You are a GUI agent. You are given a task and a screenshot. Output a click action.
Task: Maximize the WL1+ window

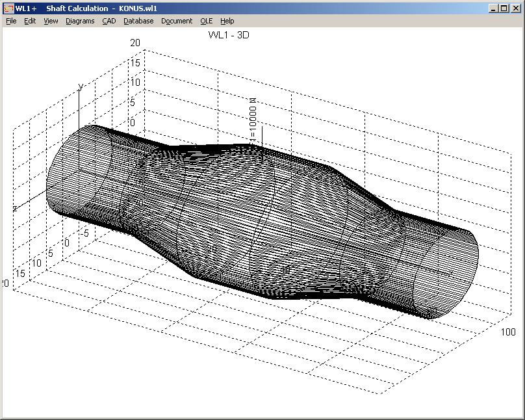506,8
